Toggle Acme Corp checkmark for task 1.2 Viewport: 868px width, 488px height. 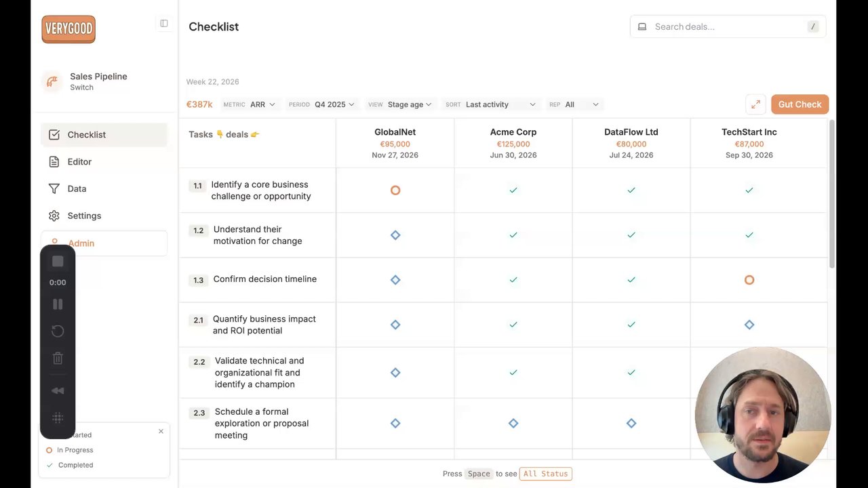point(513,235)
